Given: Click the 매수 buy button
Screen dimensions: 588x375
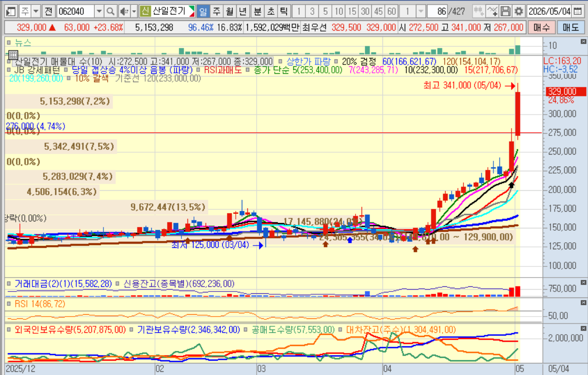Looking at the screenshot, I should [x=541, y=28].
